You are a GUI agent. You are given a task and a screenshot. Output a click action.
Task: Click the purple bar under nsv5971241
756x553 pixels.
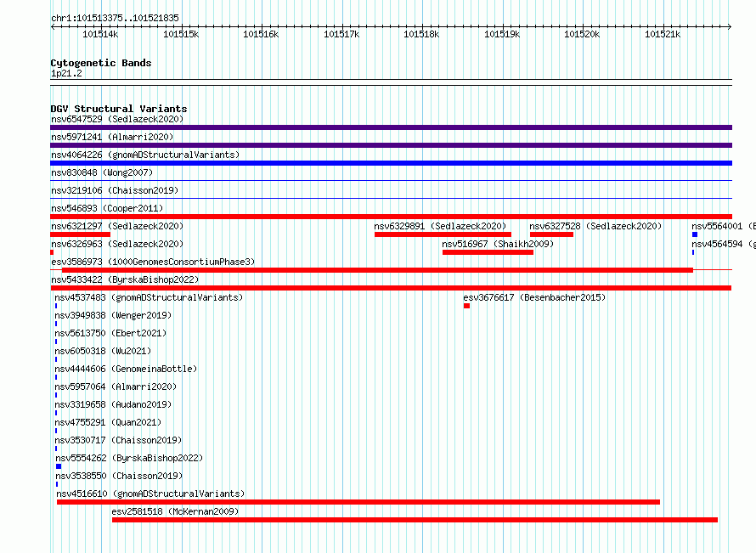(391, 145)
